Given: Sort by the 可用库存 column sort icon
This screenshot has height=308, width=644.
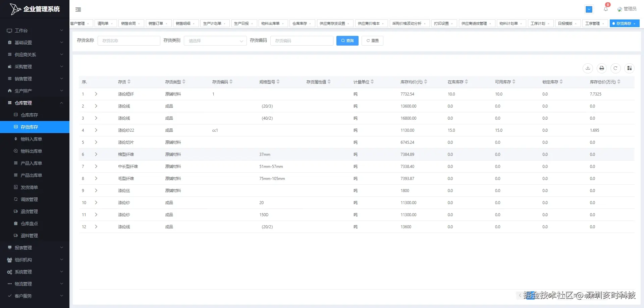Looking at the screenshot, I should (x=514, y=82).
